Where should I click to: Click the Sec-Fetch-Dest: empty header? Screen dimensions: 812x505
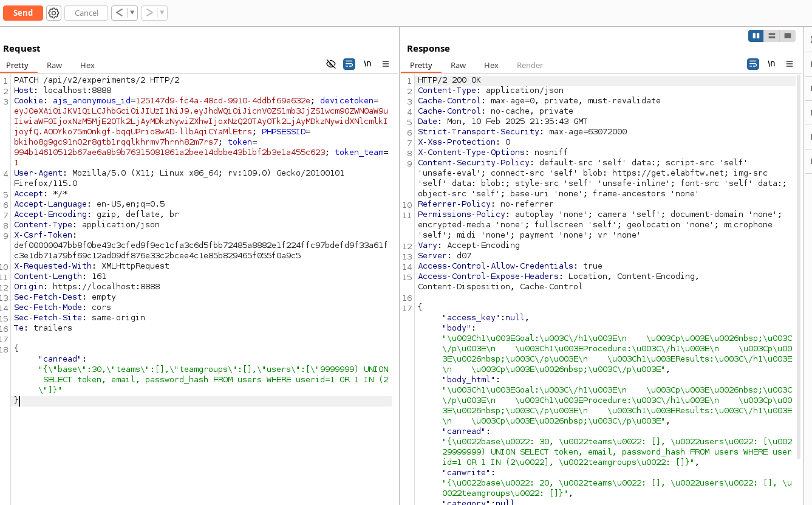coord(65,297)
